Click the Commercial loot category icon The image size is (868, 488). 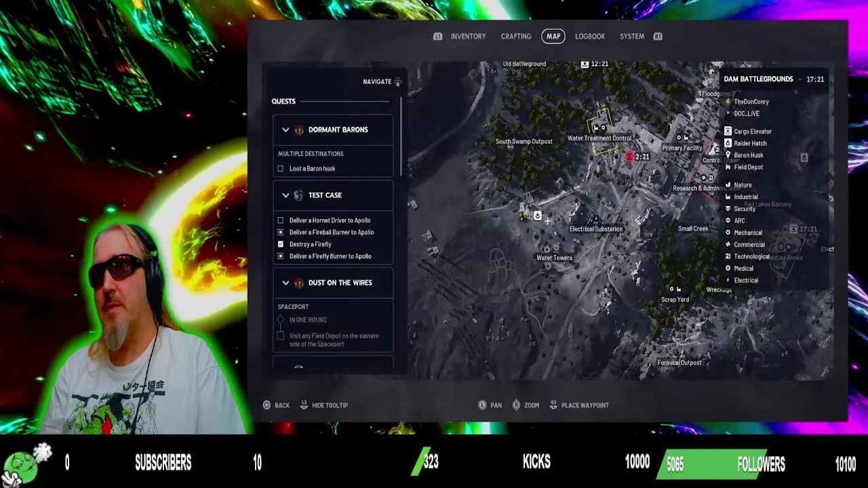point(728,245)
